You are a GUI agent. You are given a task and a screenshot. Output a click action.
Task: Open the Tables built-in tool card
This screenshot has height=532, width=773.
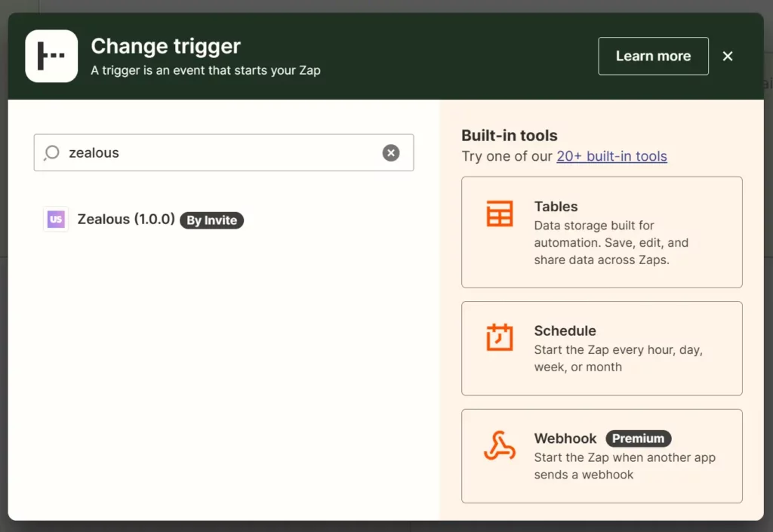pyautogui.click(x=602, y=232)
